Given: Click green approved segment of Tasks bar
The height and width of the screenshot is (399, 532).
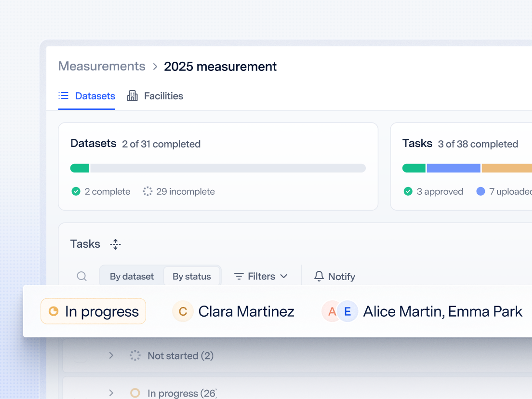Looking at the screenshot, I should 414,168.
